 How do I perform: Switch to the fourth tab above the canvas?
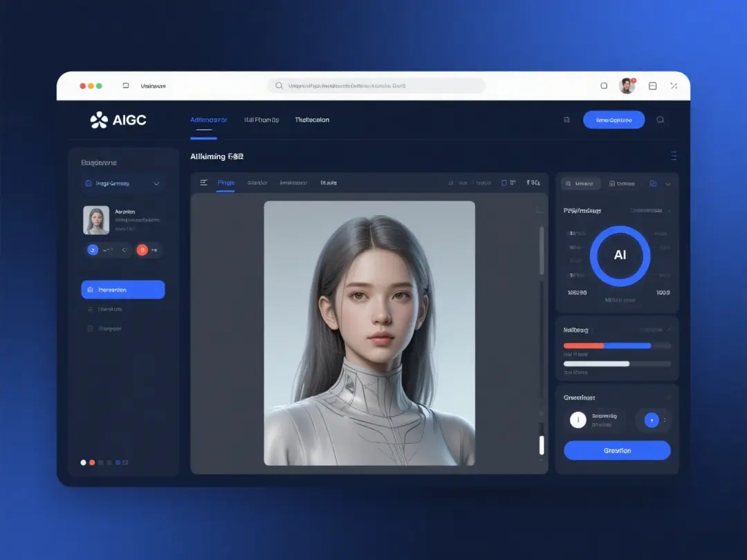tap(328, 183)
